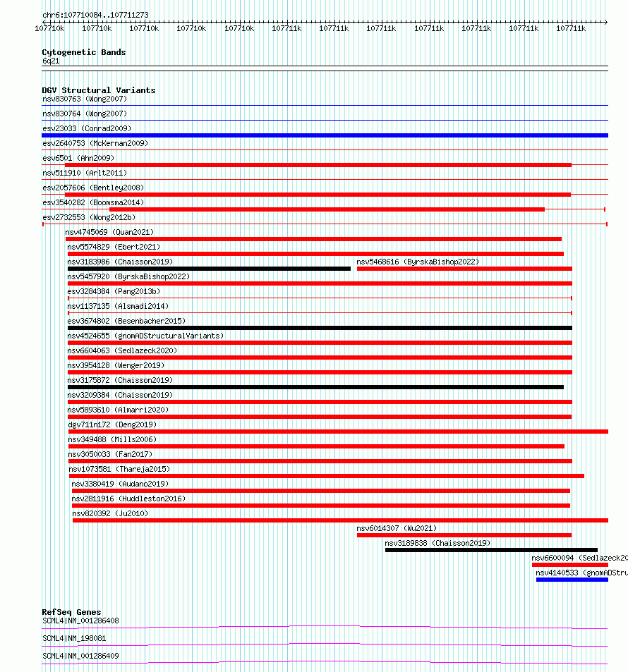Open variant esv3674802 (Besenbacher2015)

126,321
